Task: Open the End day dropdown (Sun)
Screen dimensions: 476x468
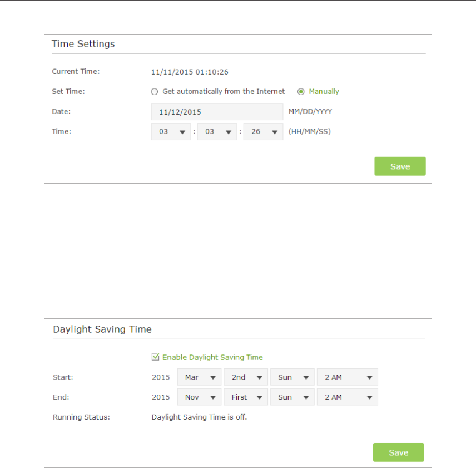Action: [x=292, y=397]
